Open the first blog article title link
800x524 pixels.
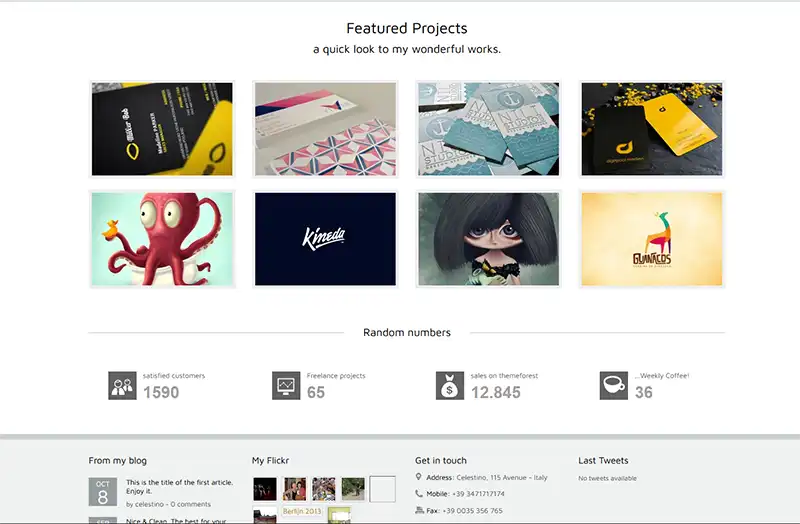click(x=180, y=486)
